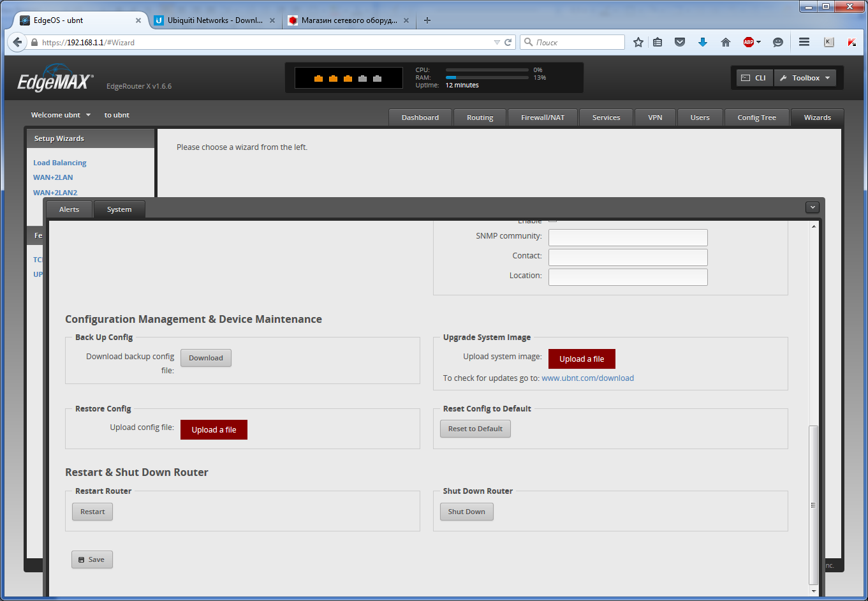
Task: Enable the SNMP service checkbox
Action: click(552, 219)
